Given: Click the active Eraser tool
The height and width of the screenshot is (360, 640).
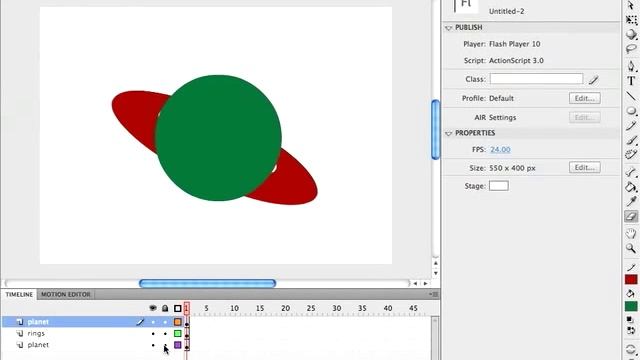Looking at the screenshot, I should coord(631,216).
